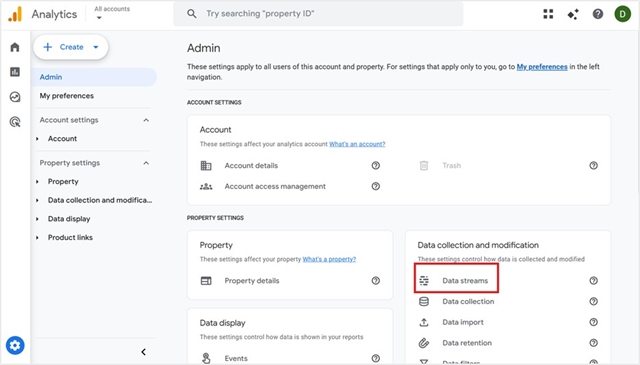
Task: Open the Home icon in left rail
Action: point(15,47)
